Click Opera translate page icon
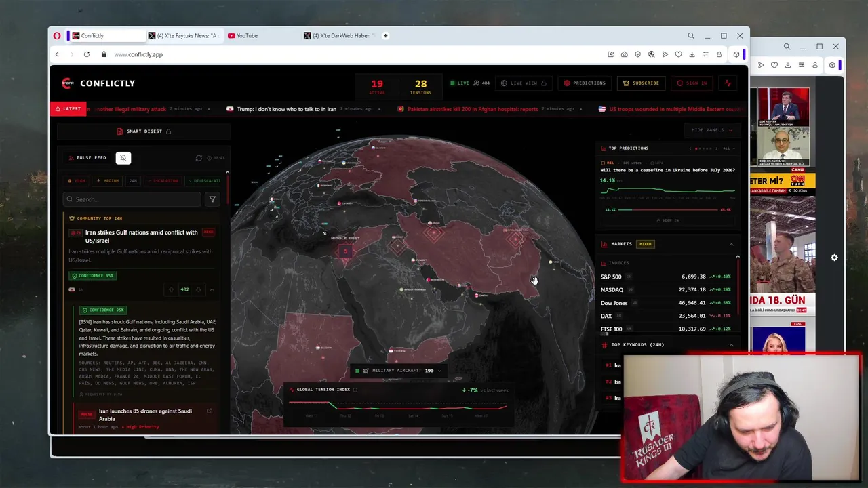The image size is (868, 488). [651, 54]
